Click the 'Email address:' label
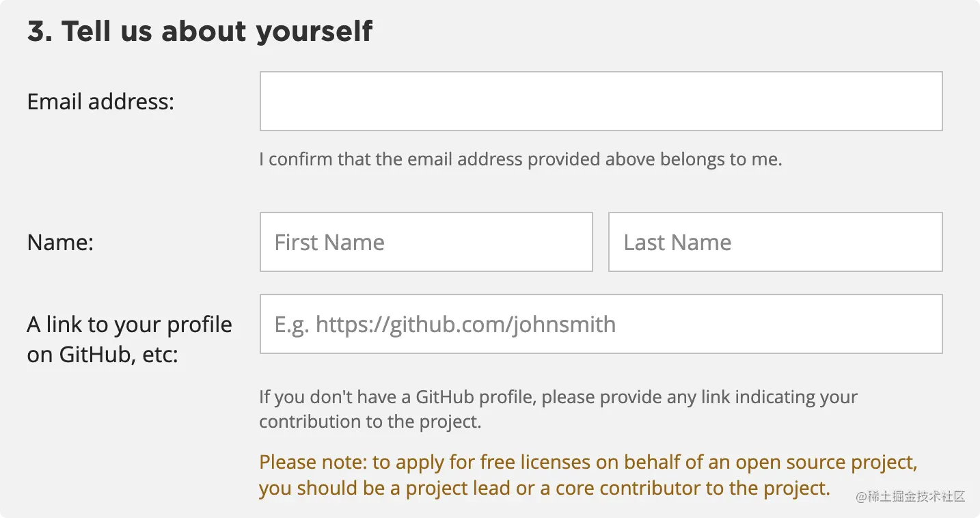980x518 pixels. click(100, 102)
